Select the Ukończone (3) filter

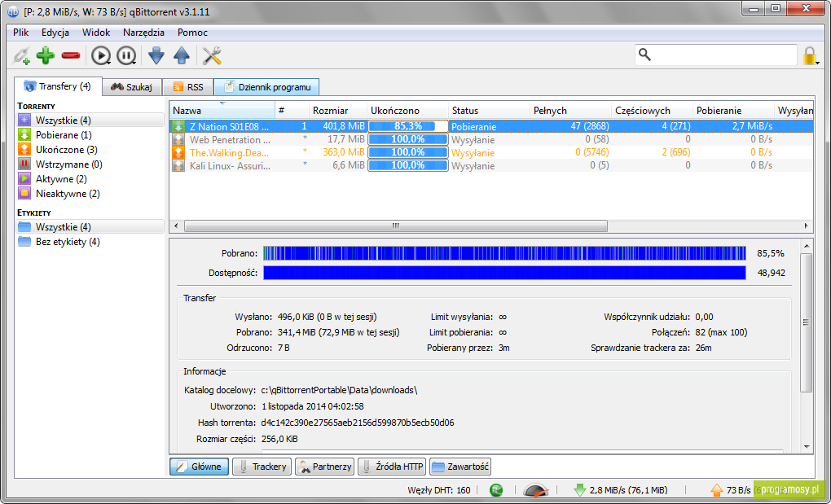point(66,150)
